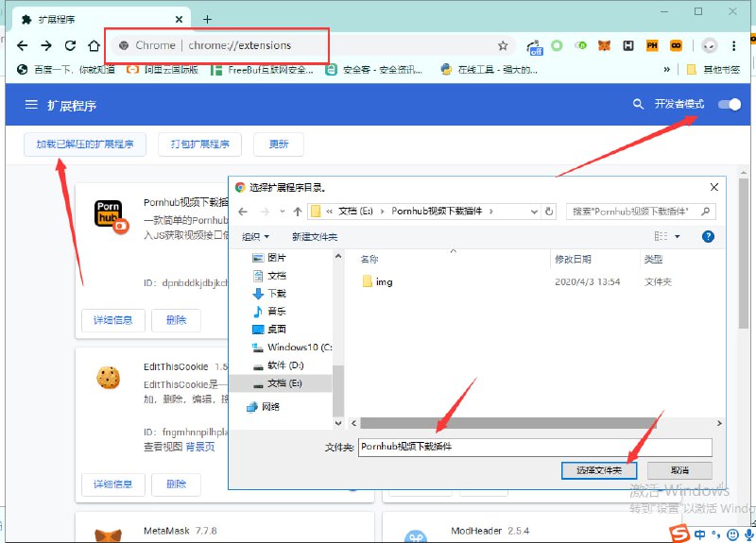Bookmark this page with the star icon
The image size is (756, 543).
(x=503, y=45)
